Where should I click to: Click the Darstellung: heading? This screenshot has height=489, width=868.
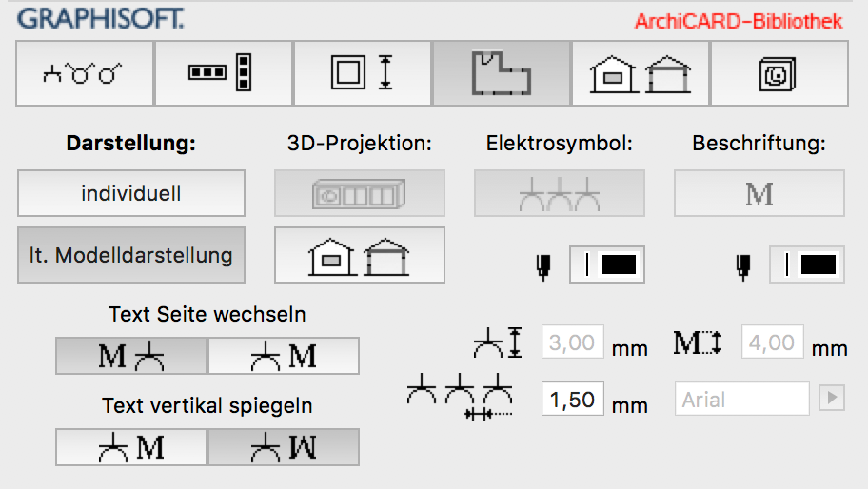(x=131, y=144)
